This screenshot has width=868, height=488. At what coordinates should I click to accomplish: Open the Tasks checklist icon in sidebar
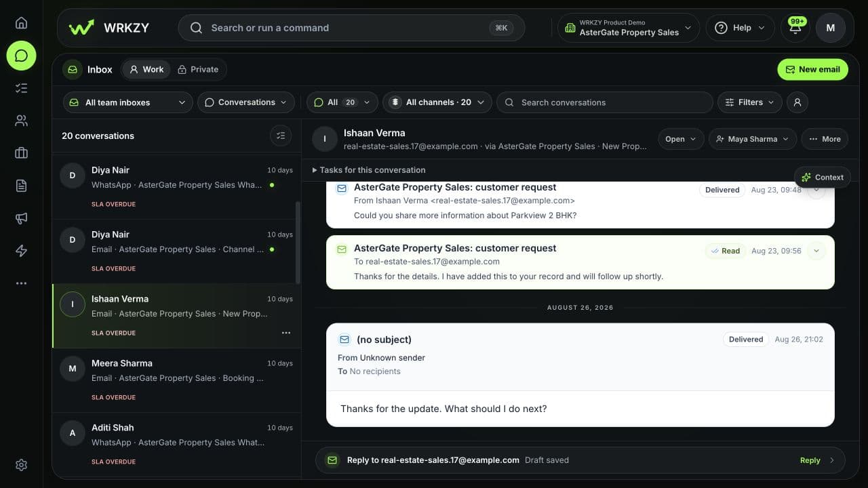pos(21,88)
